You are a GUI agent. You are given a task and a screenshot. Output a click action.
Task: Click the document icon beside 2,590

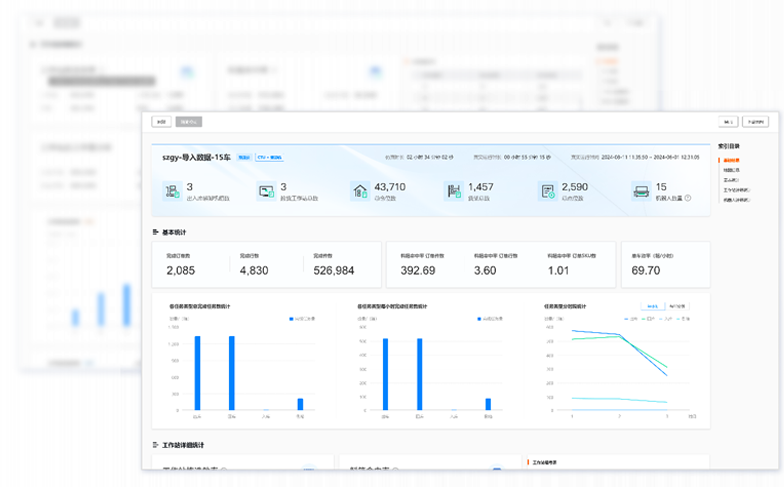pyautogui.click(x=547, y=191)
